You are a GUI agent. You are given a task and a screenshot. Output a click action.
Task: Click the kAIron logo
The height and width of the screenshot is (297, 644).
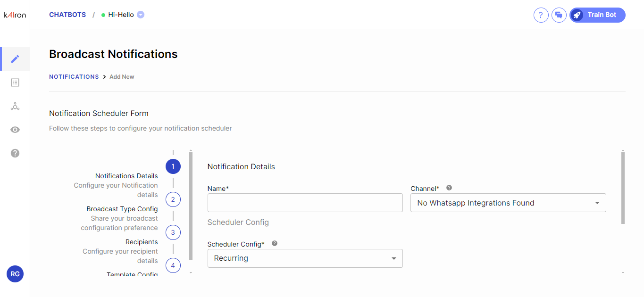point(15,15)
